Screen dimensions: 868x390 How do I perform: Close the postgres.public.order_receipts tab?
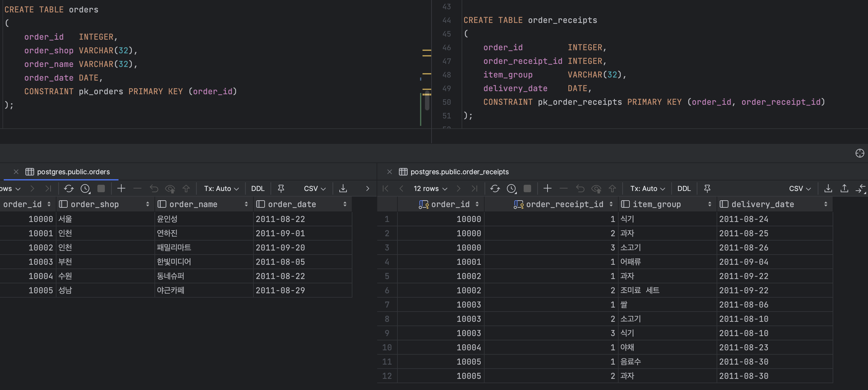(390, 172)
